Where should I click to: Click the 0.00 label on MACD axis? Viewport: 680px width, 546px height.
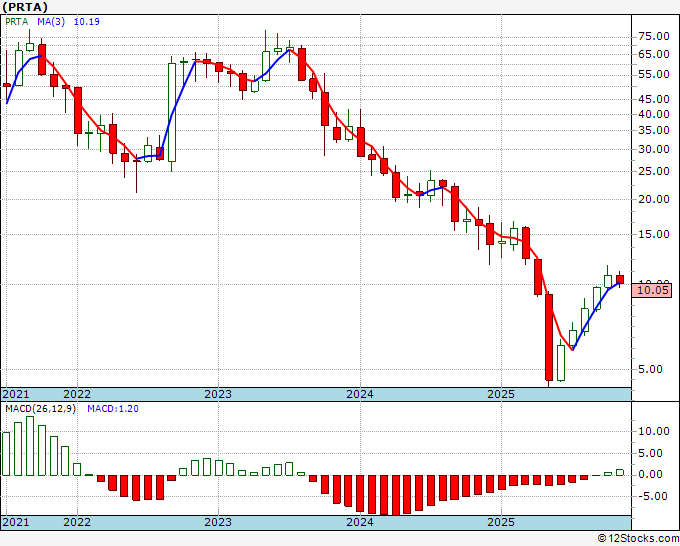pyautogui.click(x=651, y=474)
